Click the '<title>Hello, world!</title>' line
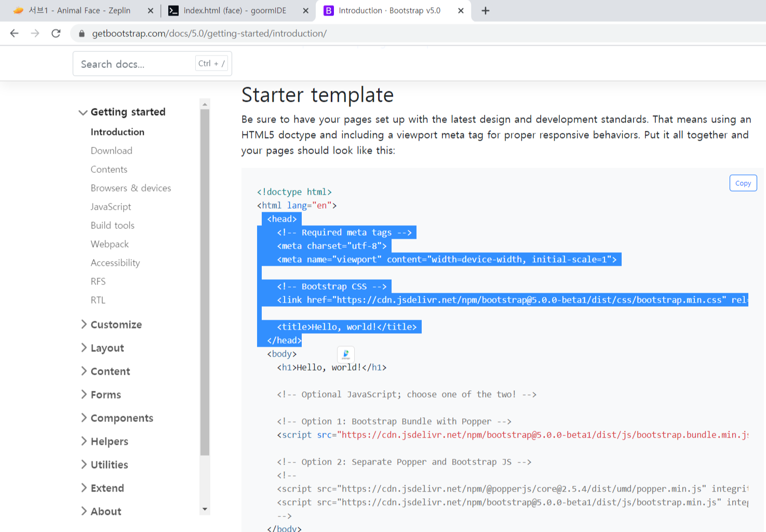This screenshot has width=766, height=532. click(347, 327)
